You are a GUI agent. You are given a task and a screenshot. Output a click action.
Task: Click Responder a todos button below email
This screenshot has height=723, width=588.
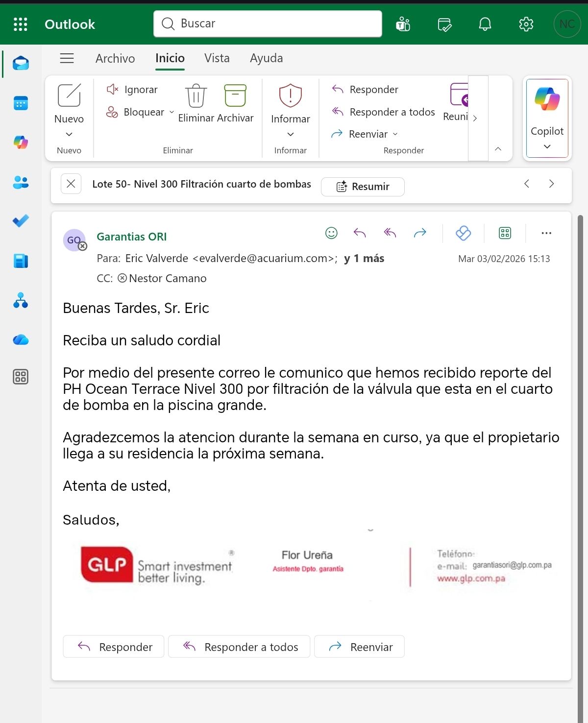239,647
